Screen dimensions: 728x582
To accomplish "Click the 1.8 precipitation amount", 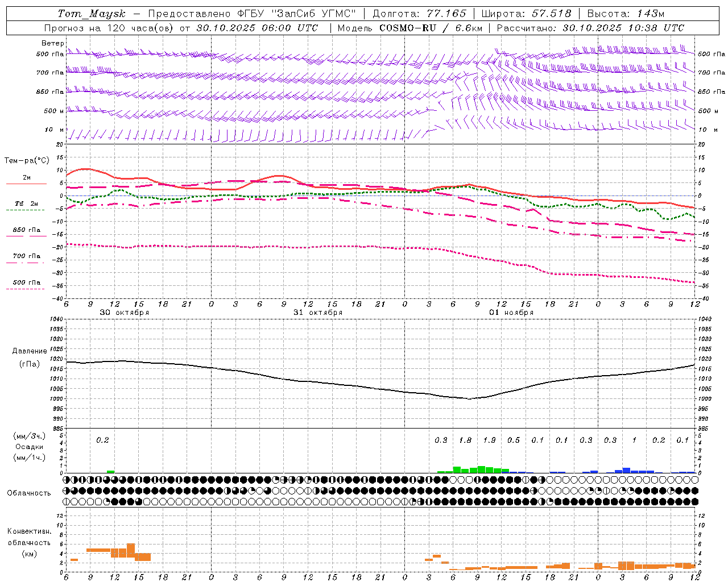I will pos(465,440).
